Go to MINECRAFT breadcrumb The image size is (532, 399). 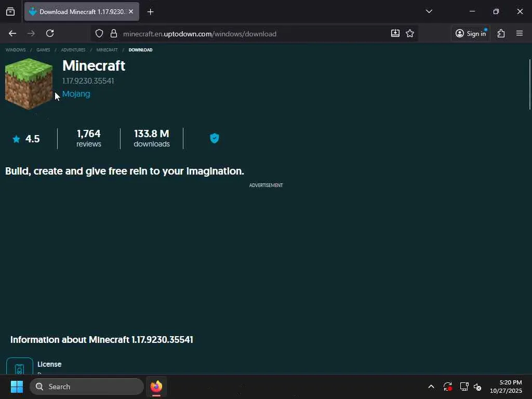107,50
